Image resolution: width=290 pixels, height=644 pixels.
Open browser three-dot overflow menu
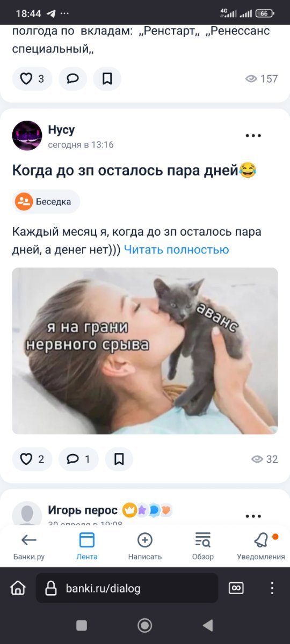tap(272, 588)
